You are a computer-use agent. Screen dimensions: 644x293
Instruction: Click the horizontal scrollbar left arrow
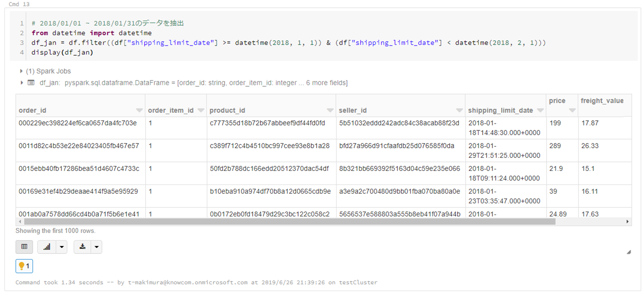19,222
